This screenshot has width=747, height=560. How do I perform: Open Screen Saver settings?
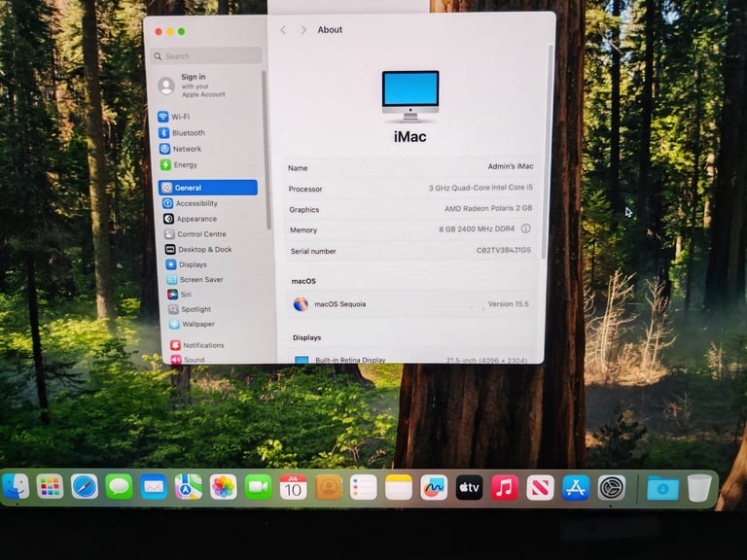pyautogui.click(x=195, y=280)
